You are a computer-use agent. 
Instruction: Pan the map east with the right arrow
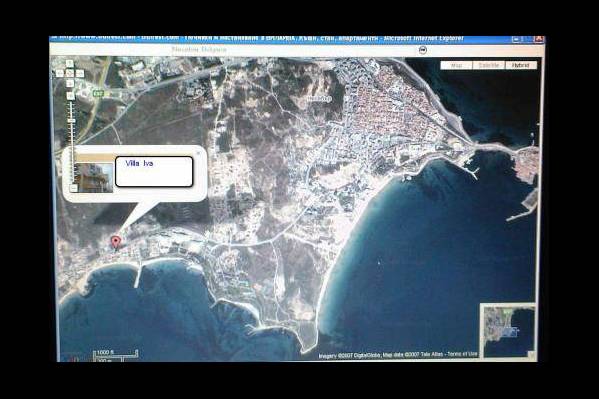79,73
